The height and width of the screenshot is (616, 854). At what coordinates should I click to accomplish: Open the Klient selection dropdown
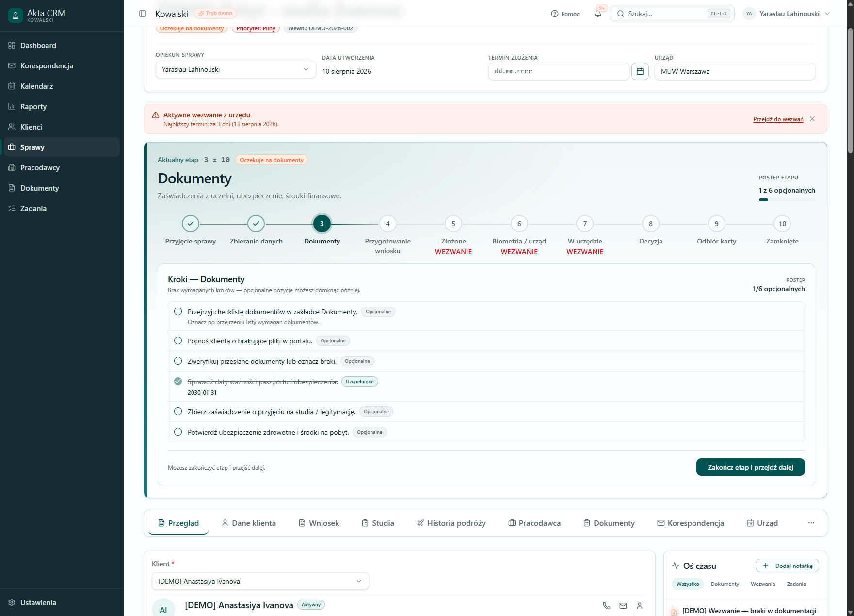[260, 581]
